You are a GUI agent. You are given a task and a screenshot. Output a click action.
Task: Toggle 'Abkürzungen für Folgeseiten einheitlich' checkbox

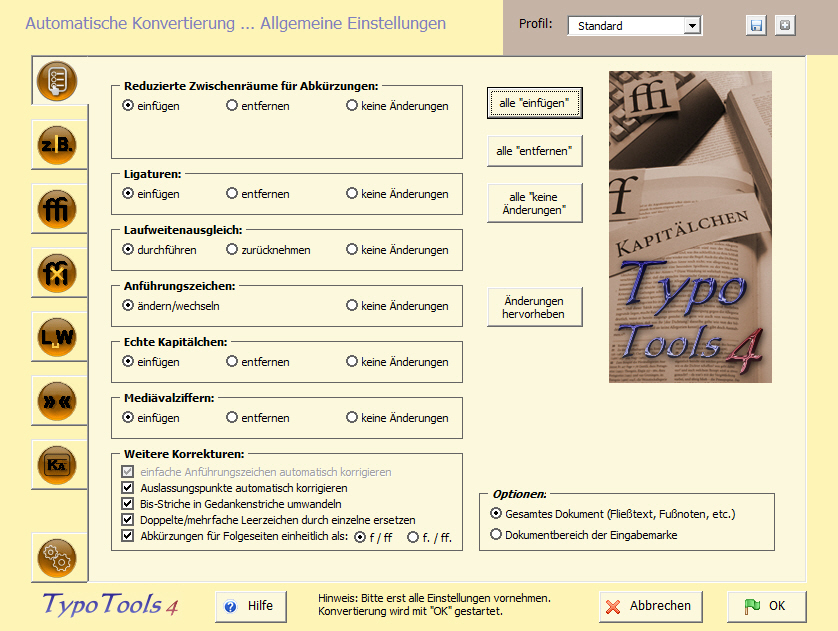(x=127, y=536)
